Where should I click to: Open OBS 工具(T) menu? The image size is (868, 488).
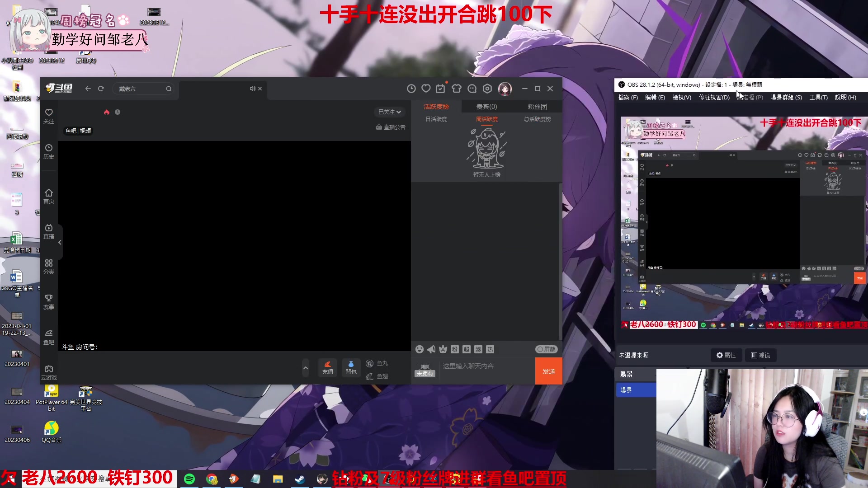tap(819, 98)
